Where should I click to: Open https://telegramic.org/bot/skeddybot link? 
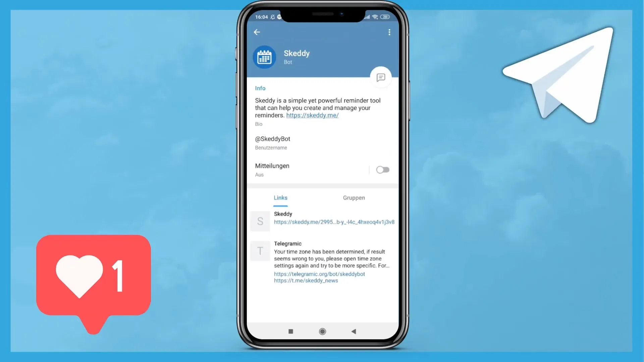(319, 274)
